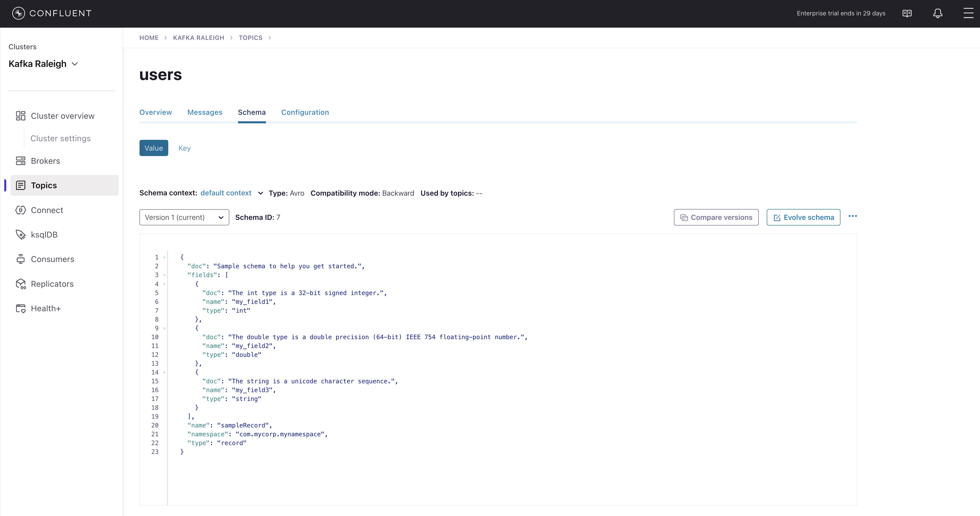Click the Health+ sidebar icon
Viewport: 980px width, 516px height.
point(20,309)
